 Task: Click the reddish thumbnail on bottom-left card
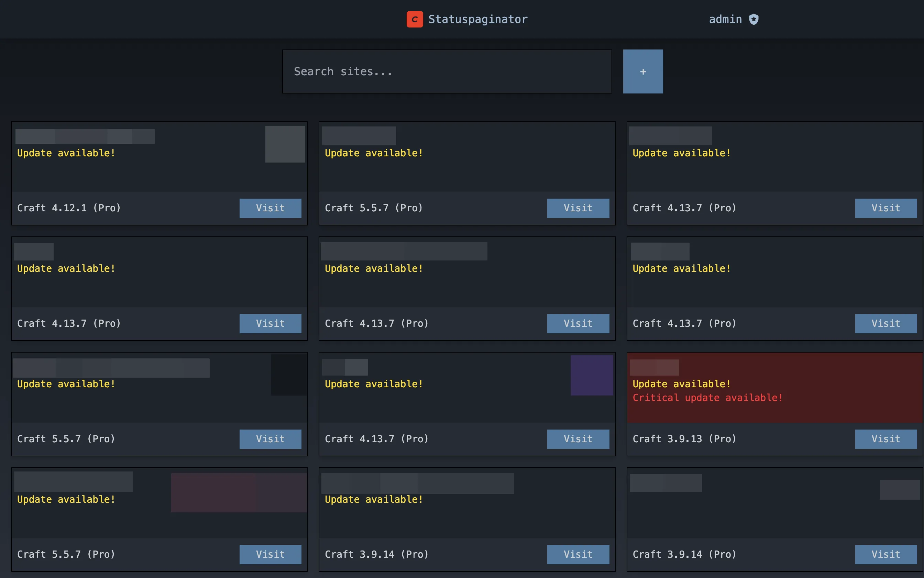239,492
